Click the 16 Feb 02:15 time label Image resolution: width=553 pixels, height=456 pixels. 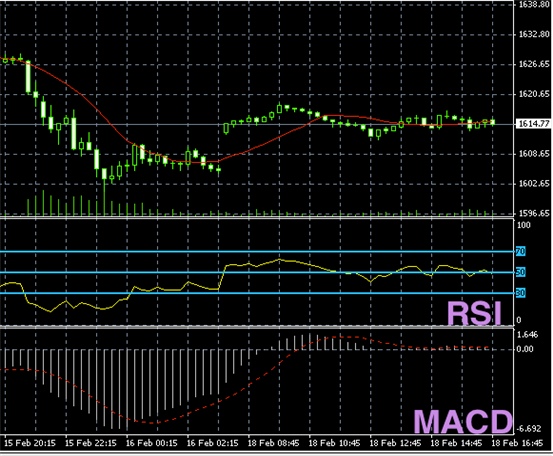pyautogui.click(x=212, y=443)
